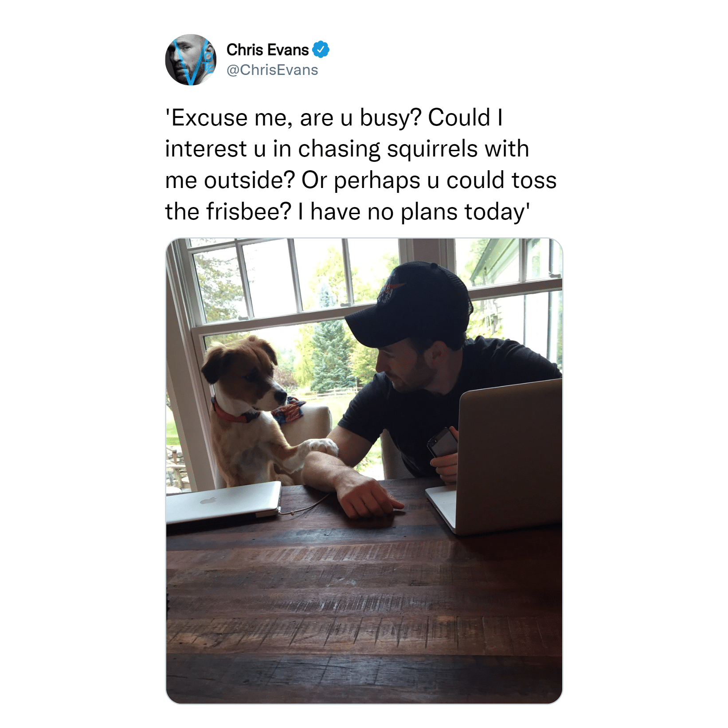Select the @ChrisEvans handle
This screenshot has width=728, height=728.
(272, 70)
